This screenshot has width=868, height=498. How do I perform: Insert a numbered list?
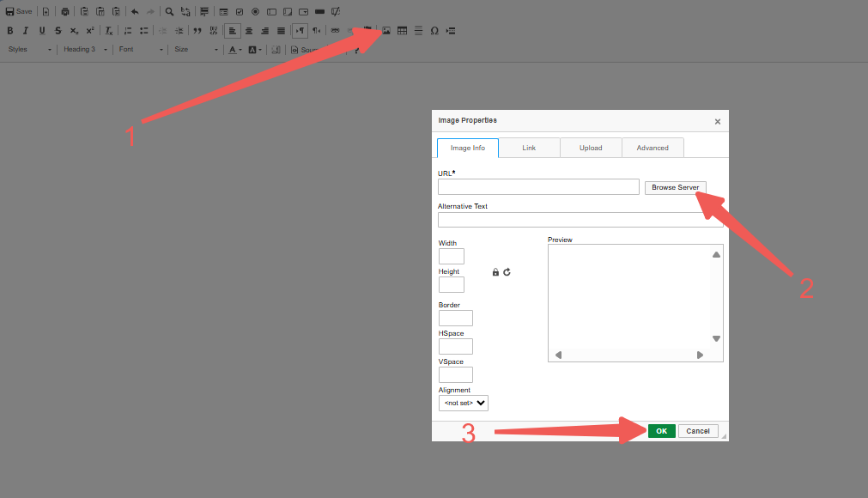pyautogui.click(x=128, y=31)
